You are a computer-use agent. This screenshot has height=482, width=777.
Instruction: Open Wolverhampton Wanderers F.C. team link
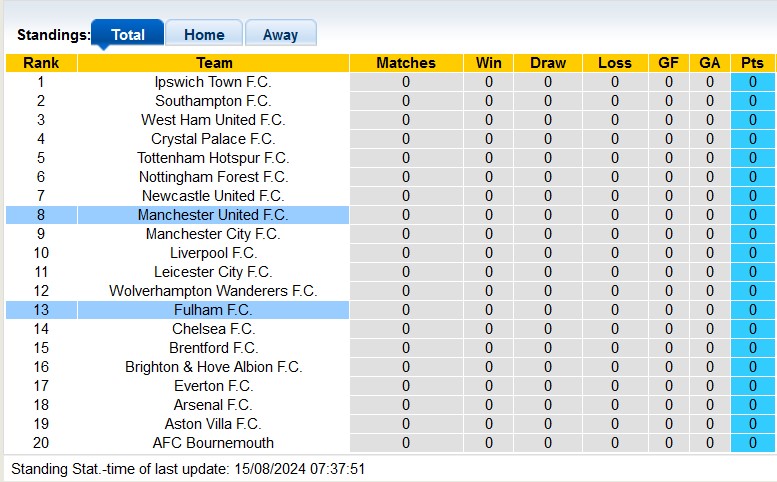tap(213, 291)
